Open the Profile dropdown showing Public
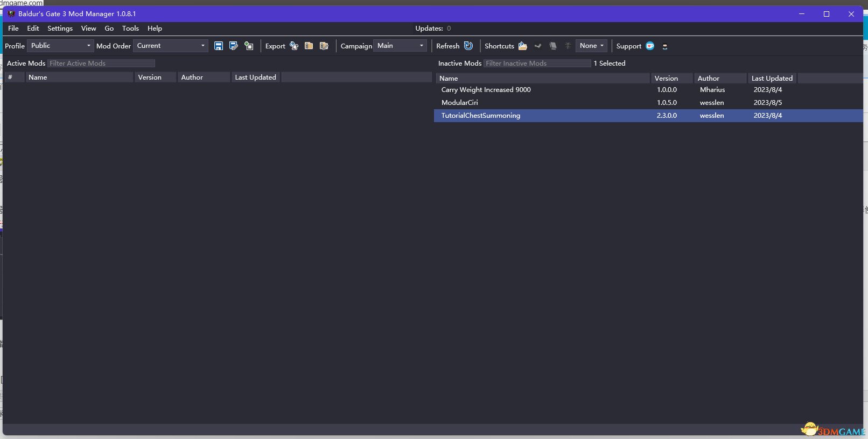 [60, 46]
